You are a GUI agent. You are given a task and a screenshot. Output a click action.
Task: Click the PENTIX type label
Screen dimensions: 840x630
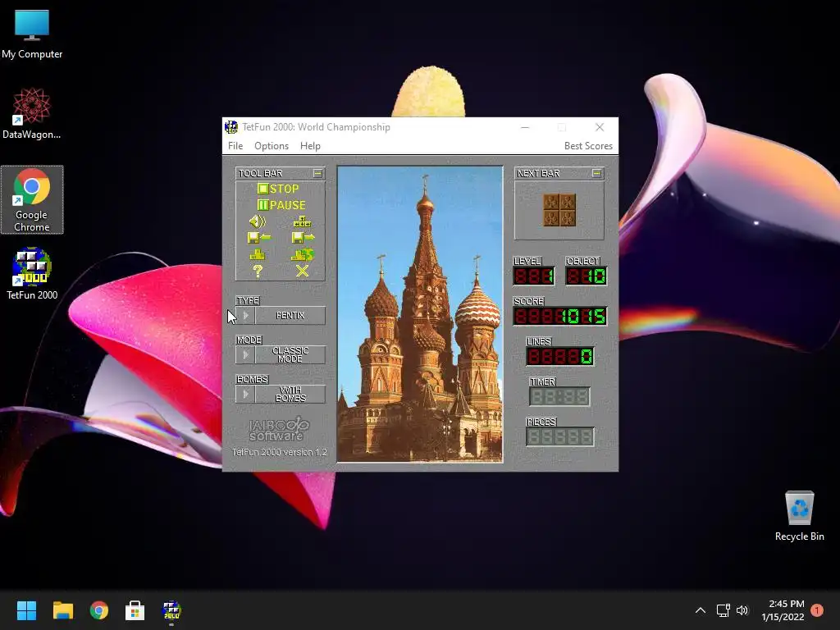(x=290, y=316)
